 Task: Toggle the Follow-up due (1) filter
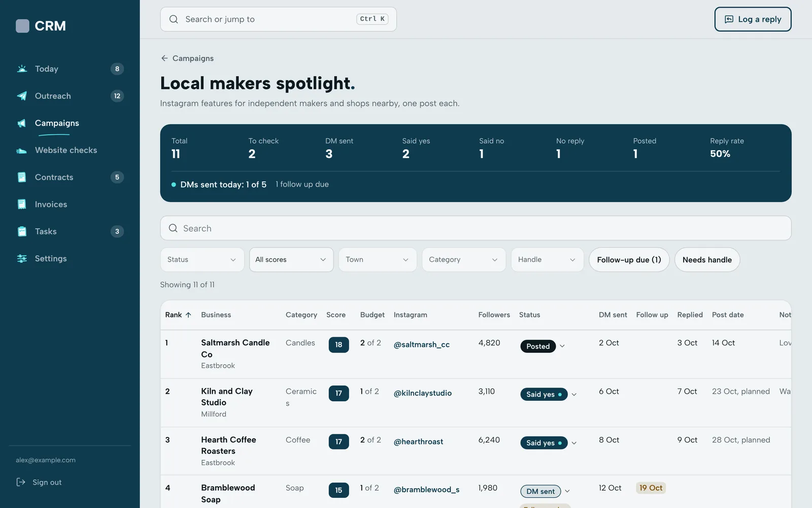629,260
